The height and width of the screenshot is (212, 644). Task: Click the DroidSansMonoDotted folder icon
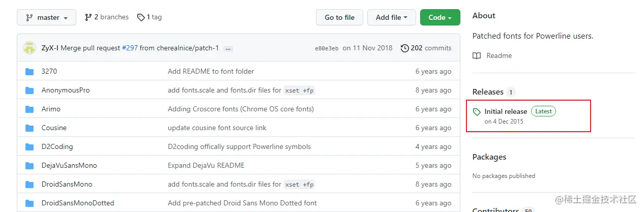point(30,203)
